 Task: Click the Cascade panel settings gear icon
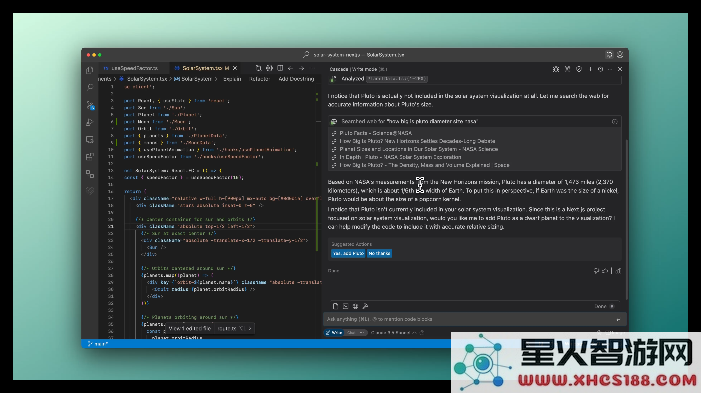556,69
